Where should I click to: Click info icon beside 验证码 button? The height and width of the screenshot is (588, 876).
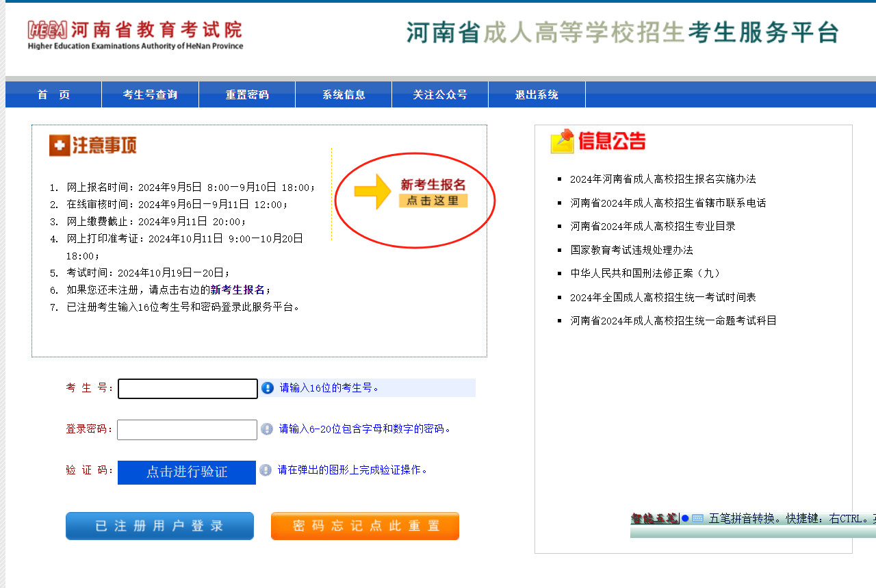266,470
